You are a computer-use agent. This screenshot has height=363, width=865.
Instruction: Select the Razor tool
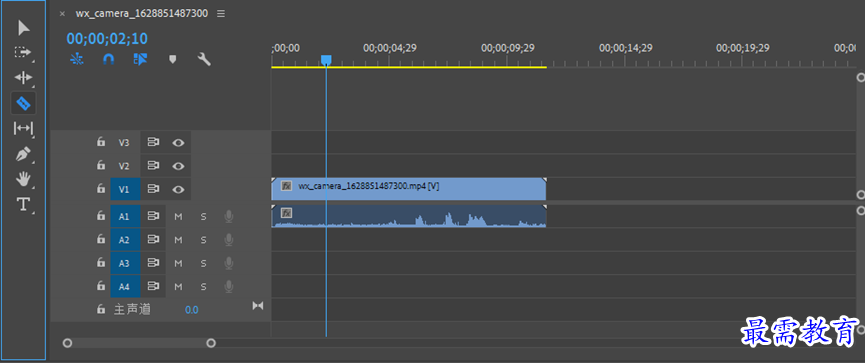[x=23, y=103]
